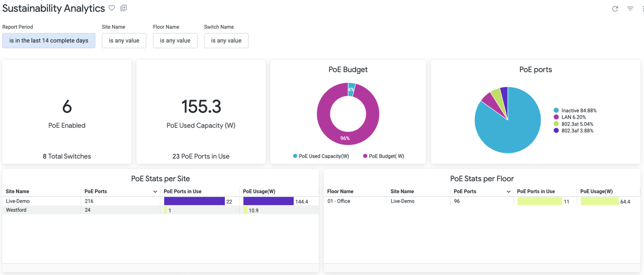Screen dimensions: 644x275
Task: Click the 01 - Office floor row
Action: point(339,201)
